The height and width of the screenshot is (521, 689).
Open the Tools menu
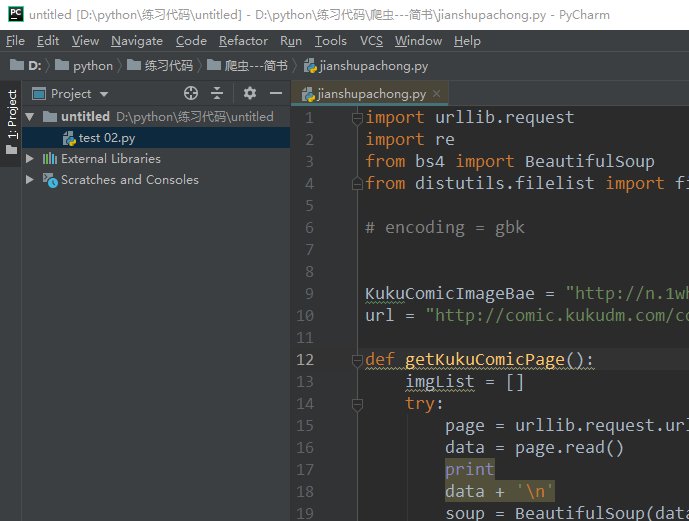[330, 41]
